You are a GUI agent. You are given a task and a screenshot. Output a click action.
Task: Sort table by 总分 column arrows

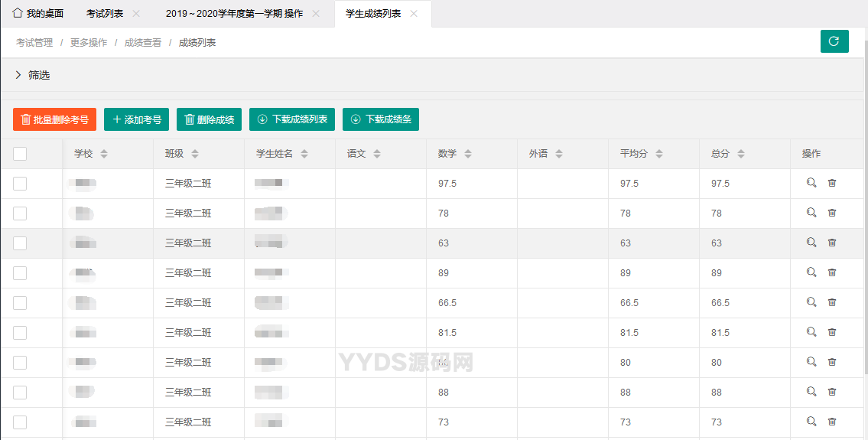pyautogui.click(x=741, y=154)
